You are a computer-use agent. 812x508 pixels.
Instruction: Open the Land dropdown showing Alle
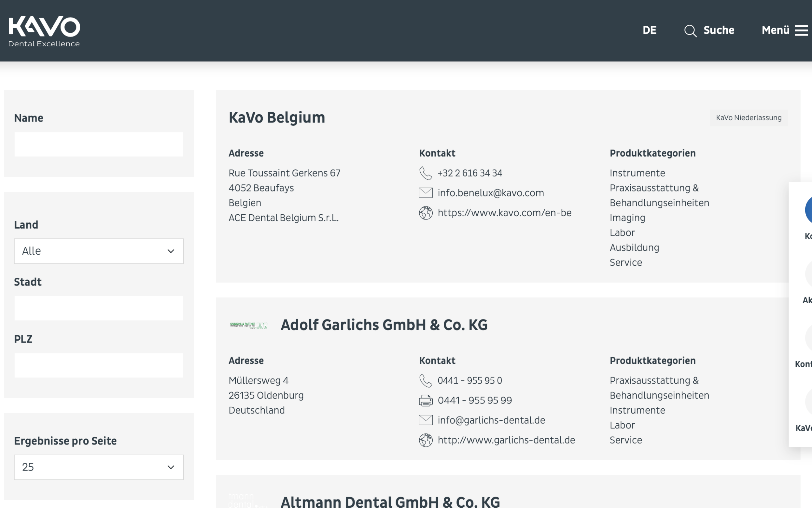pyautogui.click(x=99, y=251)
